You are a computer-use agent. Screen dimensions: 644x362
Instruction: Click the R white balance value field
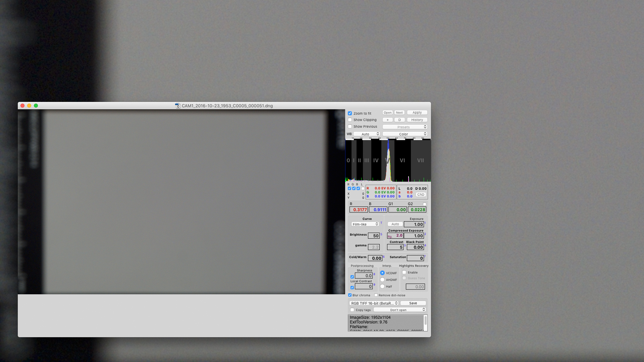pos(359,210)
